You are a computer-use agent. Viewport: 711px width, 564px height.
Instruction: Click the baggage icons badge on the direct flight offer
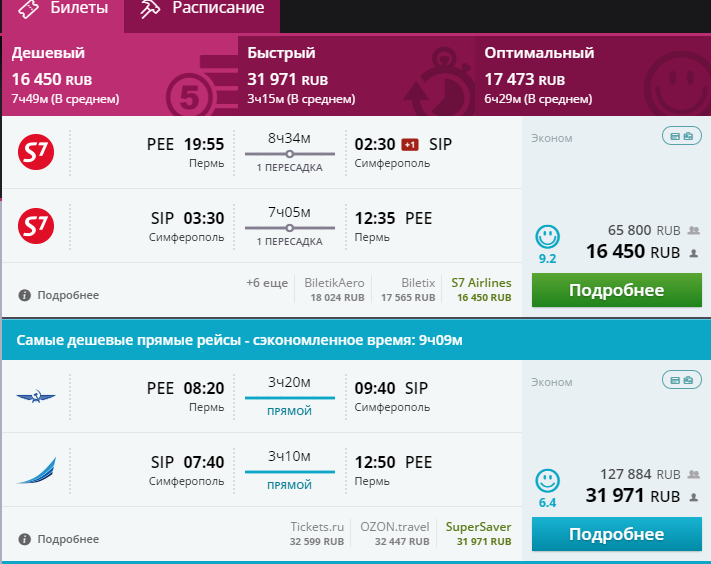682,380
